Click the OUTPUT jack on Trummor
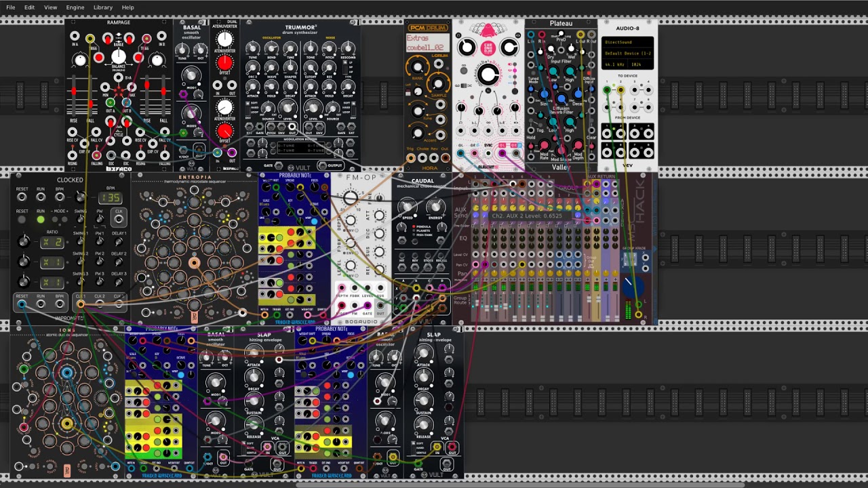Screen dimensions: 868x488 click(323, 165)
